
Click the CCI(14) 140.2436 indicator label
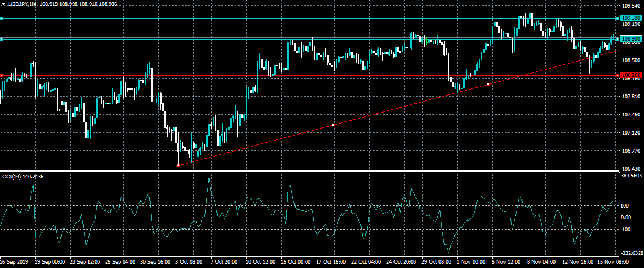click(x=23, y=176)
